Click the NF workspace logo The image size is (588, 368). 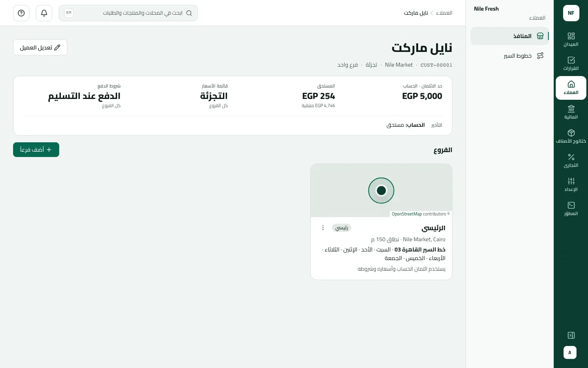(571, 13)
